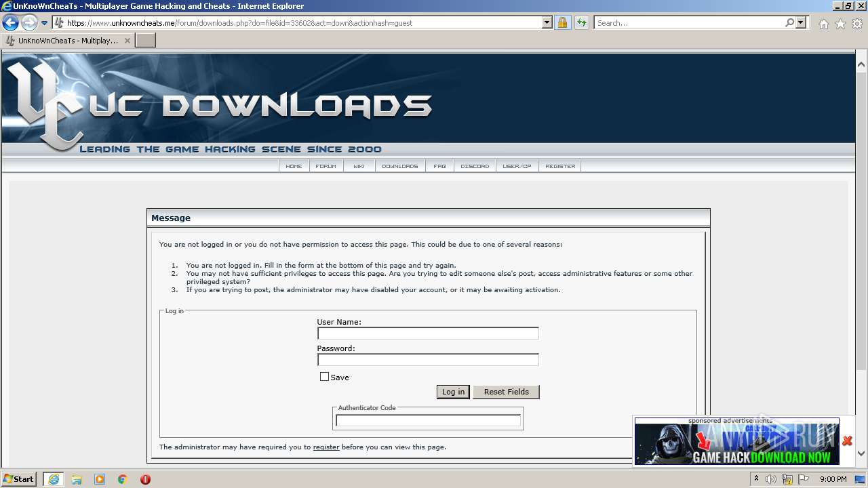Open the media player taskbar icon
The height and width of the screenshot is (488, 868).
[100, 479]
